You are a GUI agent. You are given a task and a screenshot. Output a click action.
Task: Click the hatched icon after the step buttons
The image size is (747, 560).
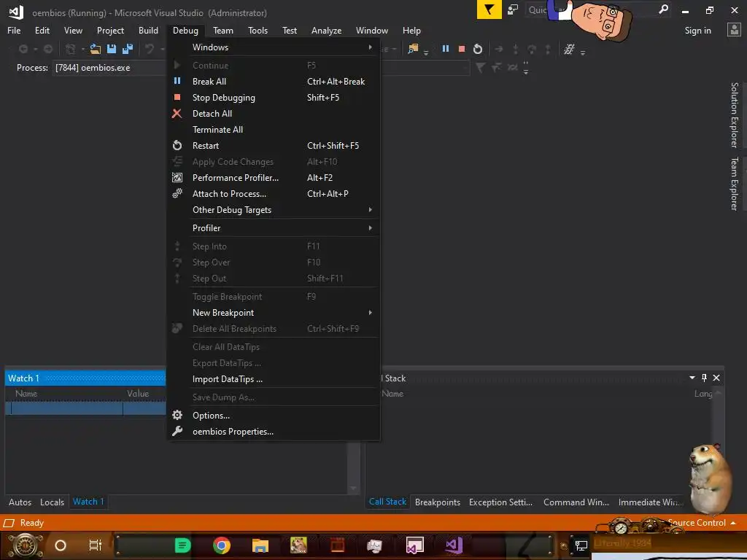coord(569,49)
